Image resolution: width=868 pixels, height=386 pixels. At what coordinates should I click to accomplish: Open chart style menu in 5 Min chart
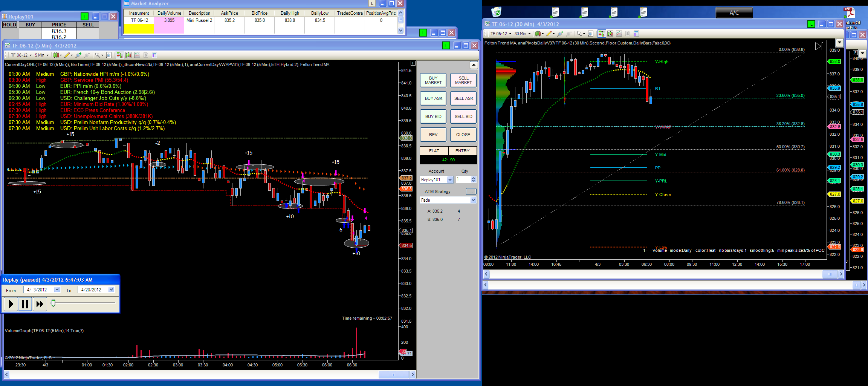[57, 55]
